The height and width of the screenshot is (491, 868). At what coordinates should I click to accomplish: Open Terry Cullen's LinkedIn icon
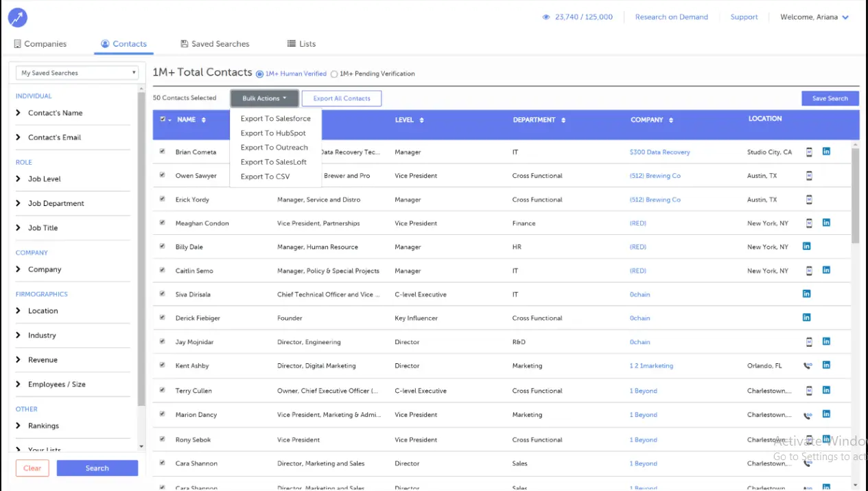(x=826, y=389)
